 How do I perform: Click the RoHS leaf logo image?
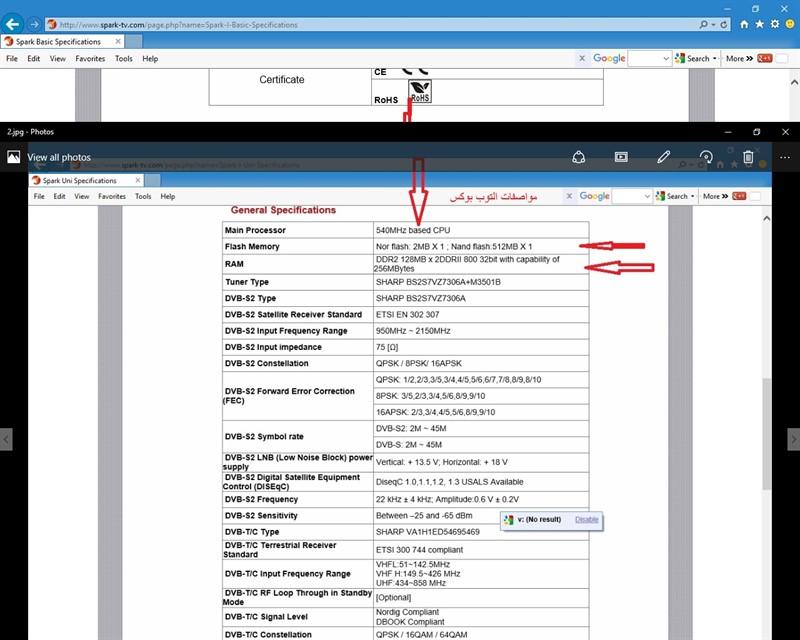[420, 91]
